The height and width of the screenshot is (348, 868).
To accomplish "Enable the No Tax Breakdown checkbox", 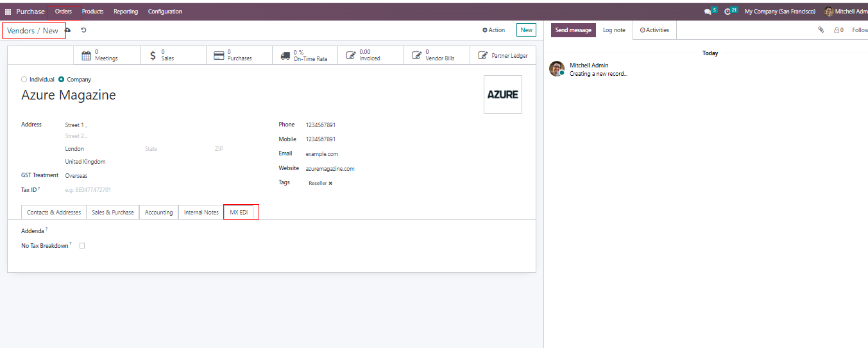I will coord(81,246).
